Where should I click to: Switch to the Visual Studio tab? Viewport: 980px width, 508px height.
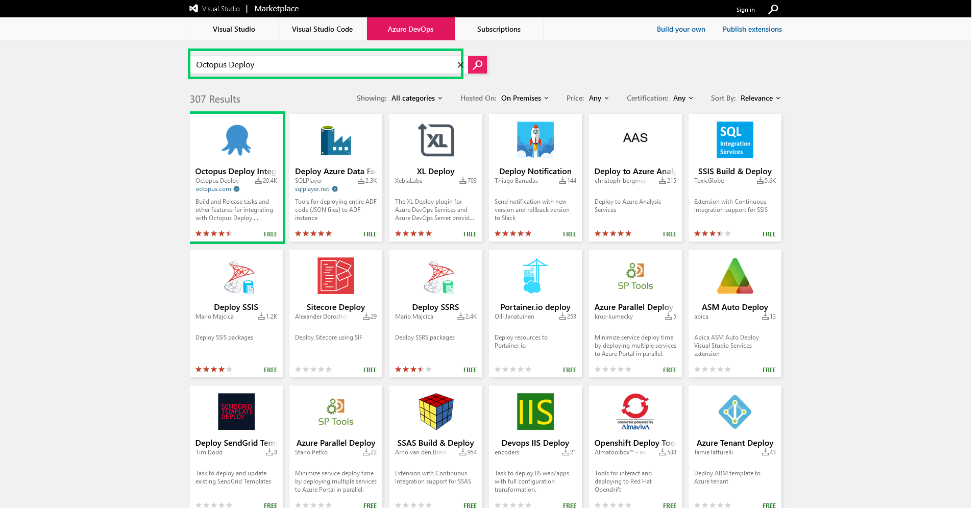tap(234, 29)
